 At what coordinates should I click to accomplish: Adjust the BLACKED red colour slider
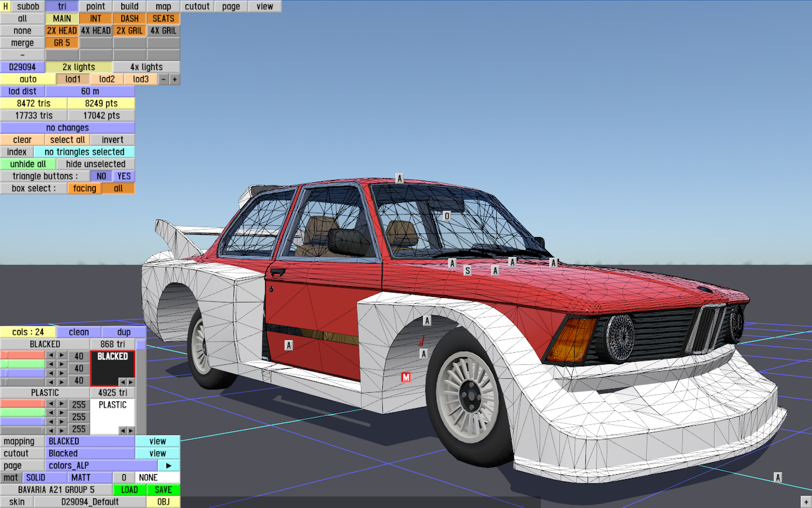pos(23,355)
